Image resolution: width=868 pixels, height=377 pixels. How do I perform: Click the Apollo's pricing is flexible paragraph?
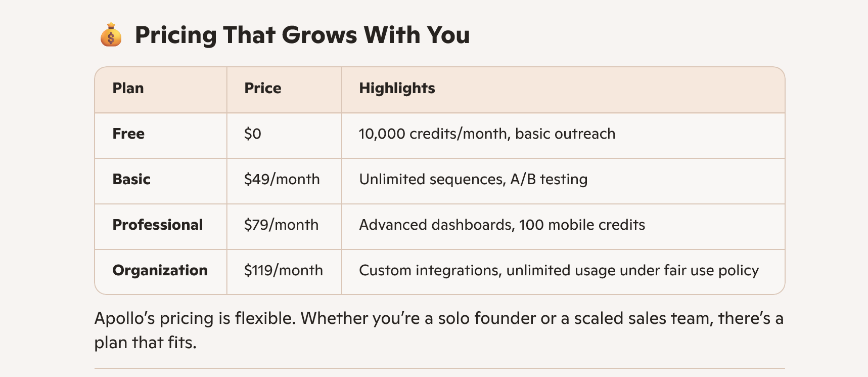point(438,319)
